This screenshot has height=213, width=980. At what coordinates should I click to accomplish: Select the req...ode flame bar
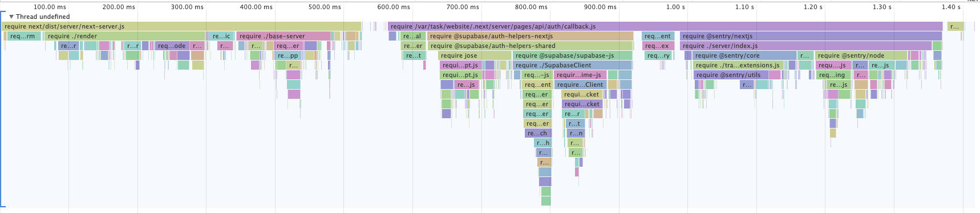(172, 46)
